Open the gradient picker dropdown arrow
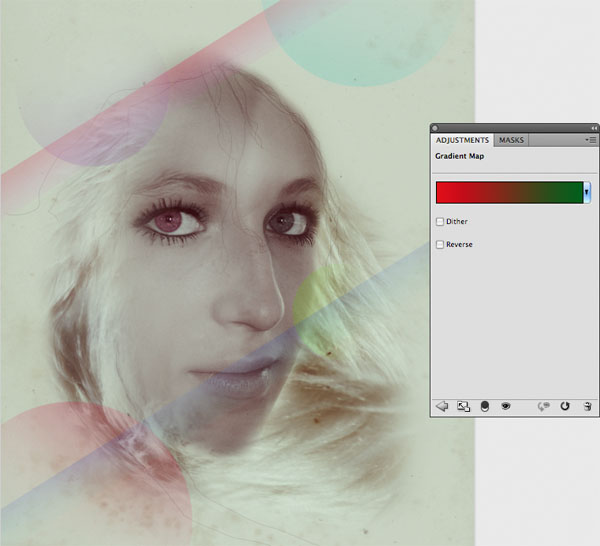 pyautogui.click(x=587, y=192)
